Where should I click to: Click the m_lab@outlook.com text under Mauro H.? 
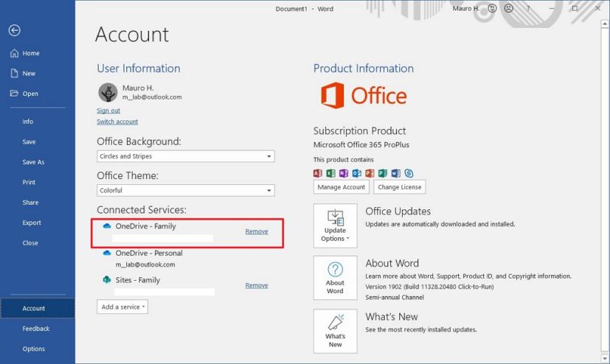pyautogui.click(x=152, y=97)
